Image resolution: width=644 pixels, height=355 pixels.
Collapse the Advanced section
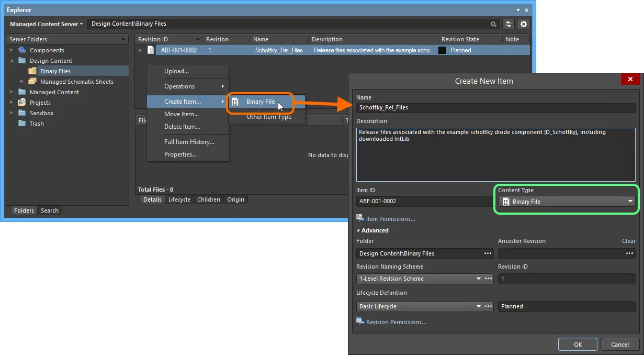358,230
